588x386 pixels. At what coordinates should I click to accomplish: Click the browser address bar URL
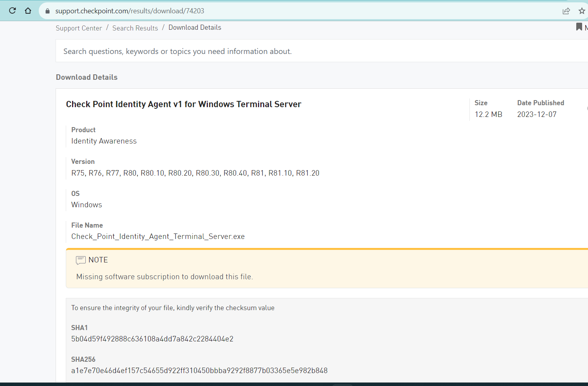coord(130,11)
